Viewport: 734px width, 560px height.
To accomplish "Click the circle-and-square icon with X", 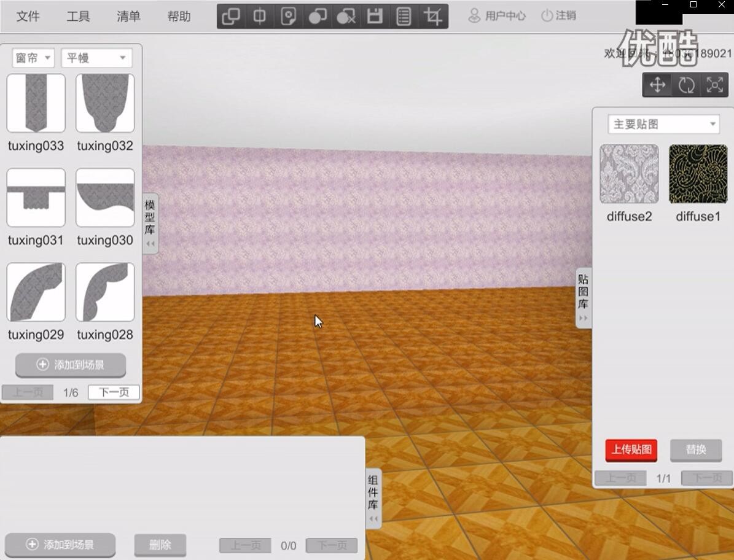I will (346, 17).
